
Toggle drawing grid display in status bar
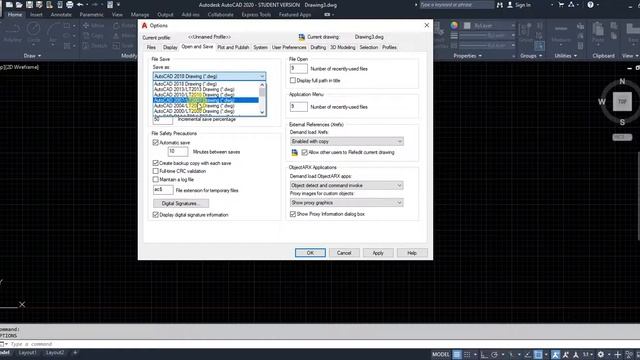(457, 355)
